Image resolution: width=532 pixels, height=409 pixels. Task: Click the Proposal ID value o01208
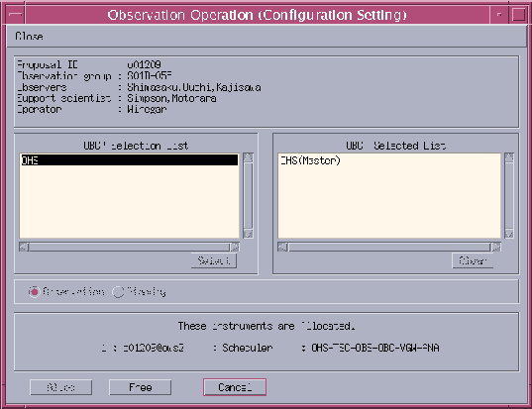145,64
